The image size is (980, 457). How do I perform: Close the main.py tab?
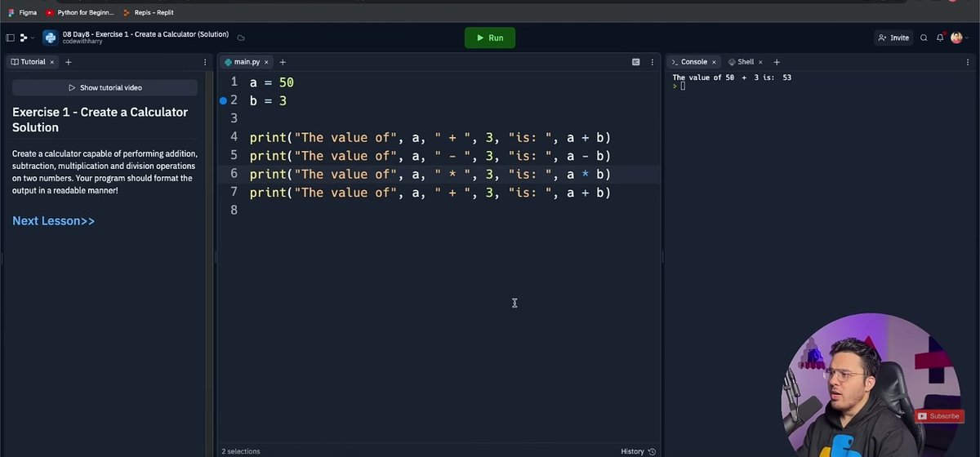click(x=268, y=62)
